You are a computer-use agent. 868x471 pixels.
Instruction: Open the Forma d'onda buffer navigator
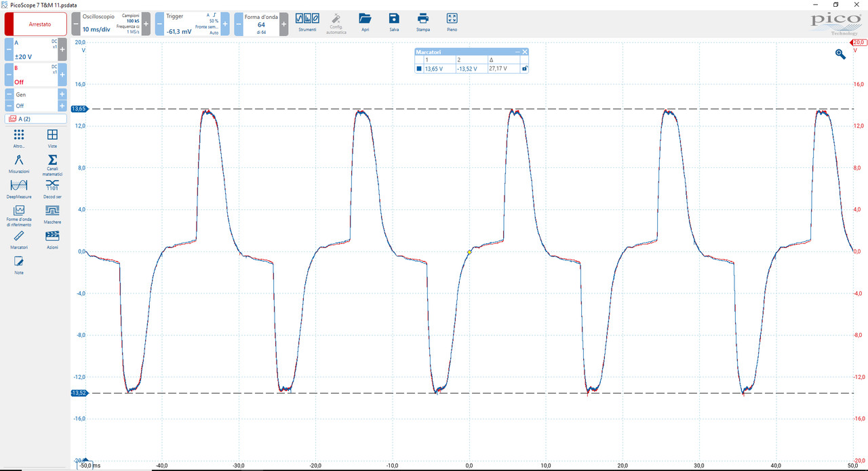pos(261,24)
